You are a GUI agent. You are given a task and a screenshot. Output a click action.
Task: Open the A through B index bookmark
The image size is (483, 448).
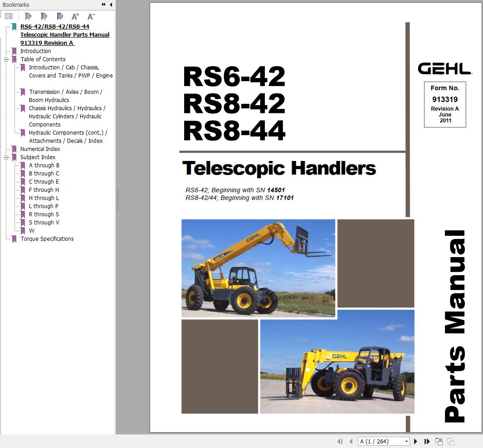coord(44,166)
